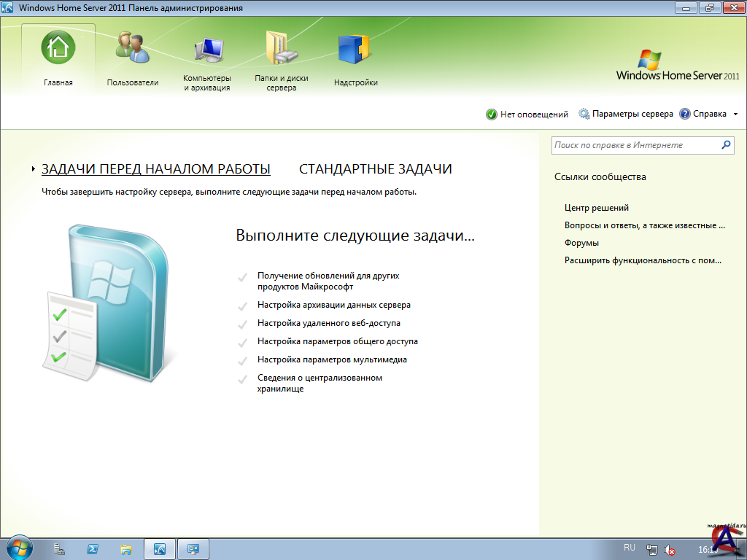Open Параметры сервера settings
Image resolution: width=747 pixels, height=560 pixels.
[x=625, y=114]
